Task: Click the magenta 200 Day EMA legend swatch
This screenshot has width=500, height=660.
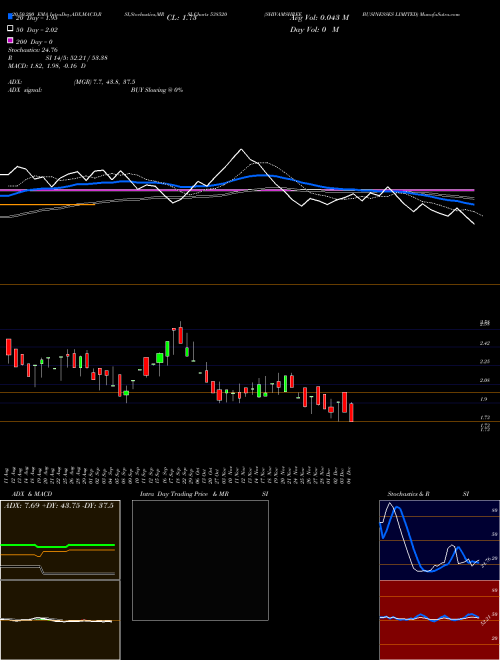Action: (10, 40)
